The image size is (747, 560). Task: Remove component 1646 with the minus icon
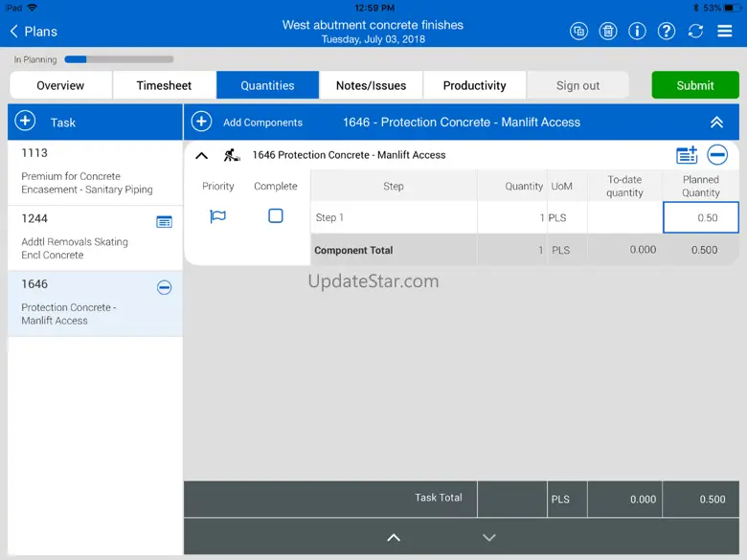click(x=717, y=155)
